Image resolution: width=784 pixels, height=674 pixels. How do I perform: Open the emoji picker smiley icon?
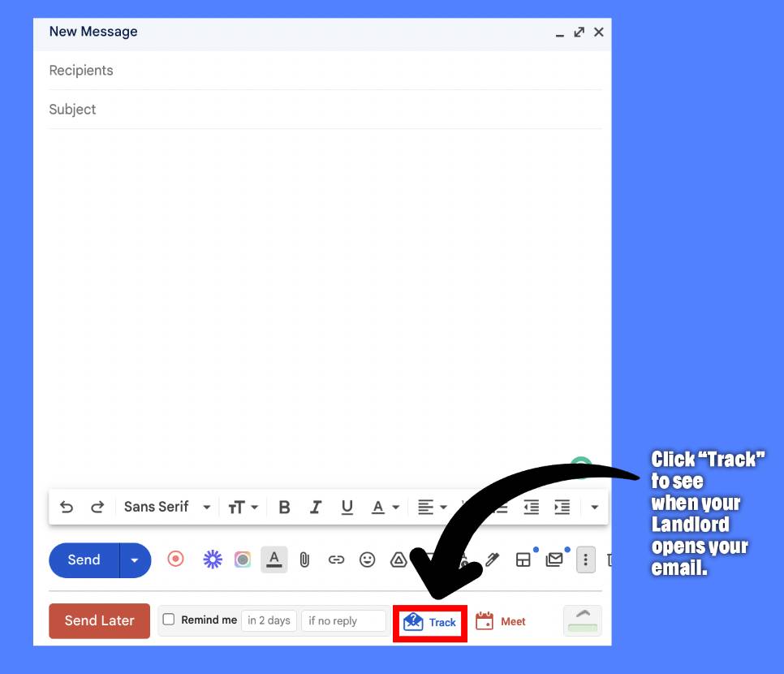[368, 560]
